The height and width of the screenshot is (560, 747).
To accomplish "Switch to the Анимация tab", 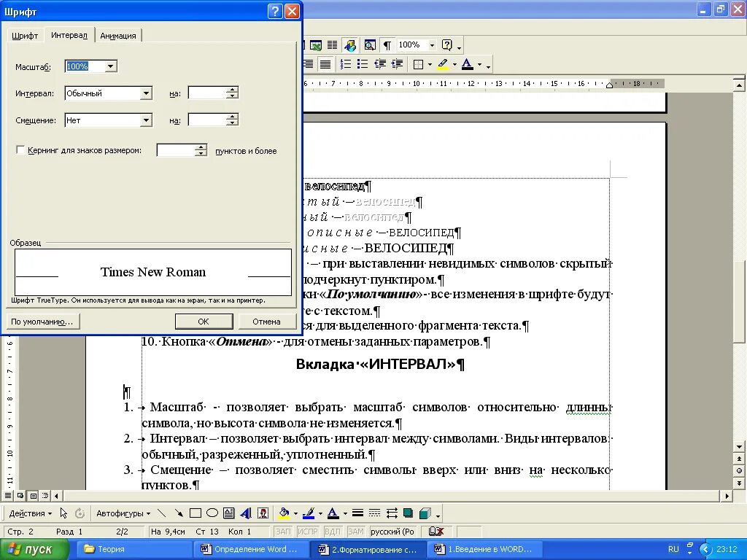I will point(118,36).
